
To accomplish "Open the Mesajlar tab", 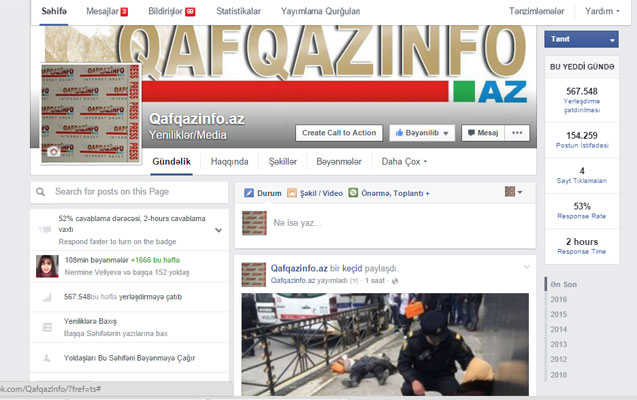I will 107,11.
